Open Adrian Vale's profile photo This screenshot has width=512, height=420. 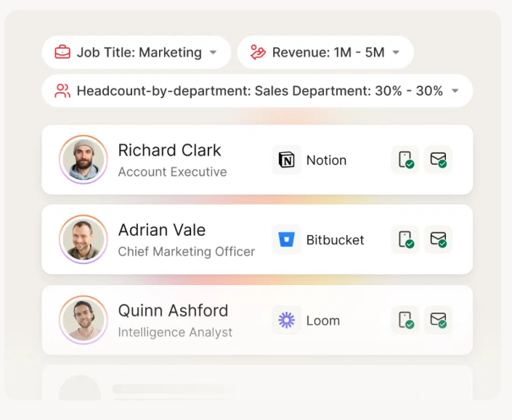[84, 239]
